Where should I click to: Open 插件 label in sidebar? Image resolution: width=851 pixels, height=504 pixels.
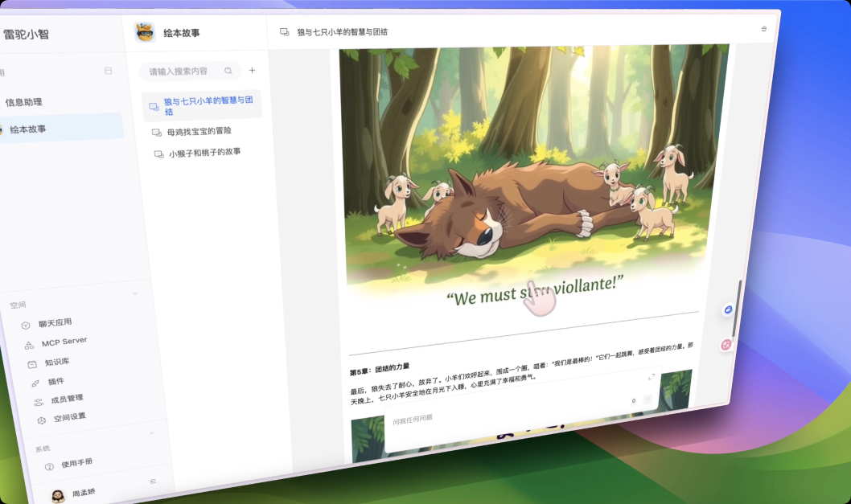coord(55,381)
